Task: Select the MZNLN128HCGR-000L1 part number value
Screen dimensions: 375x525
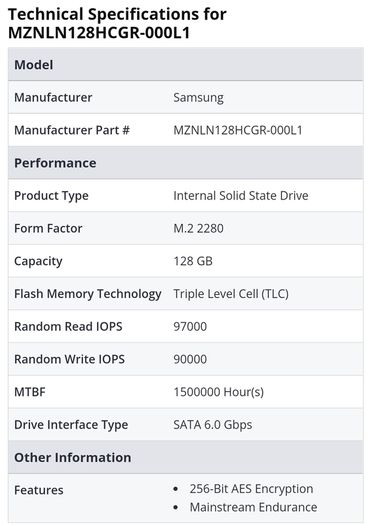Action: coord(238,130)
